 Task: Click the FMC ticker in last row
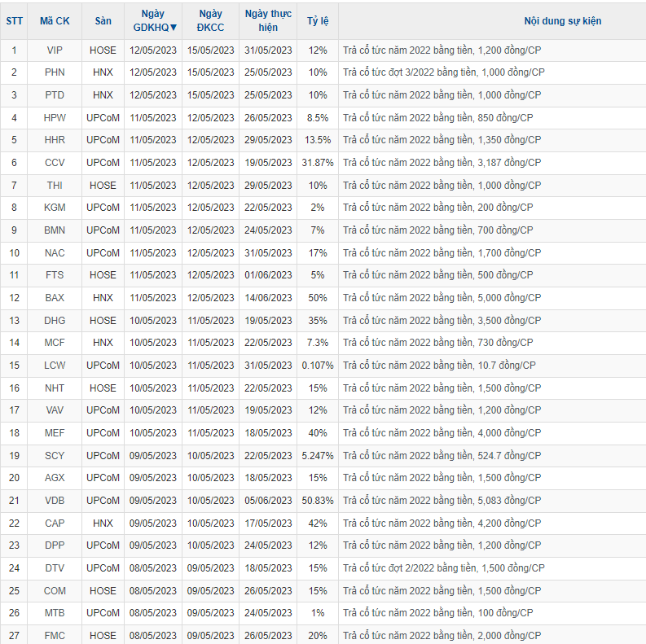(x=55, y=636)
